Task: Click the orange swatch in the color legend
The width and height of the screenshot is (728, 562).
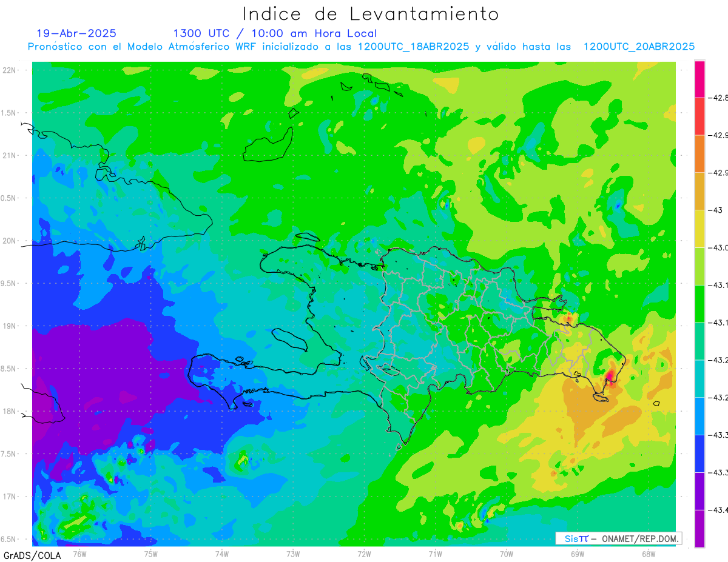Action: (699, 153)
